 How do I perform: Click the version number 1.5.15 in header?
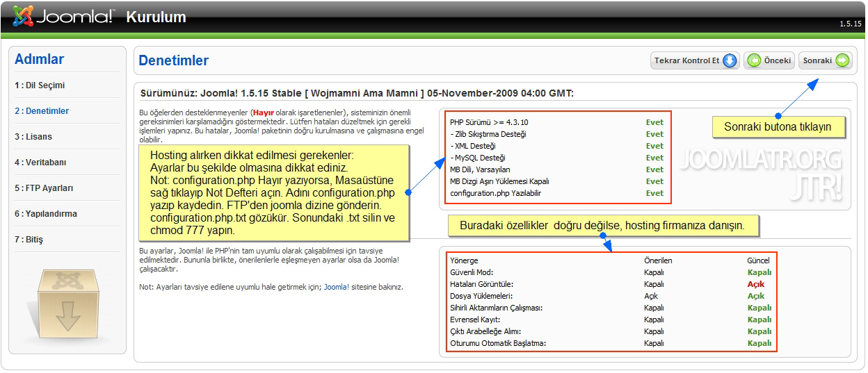click(850, 24)
